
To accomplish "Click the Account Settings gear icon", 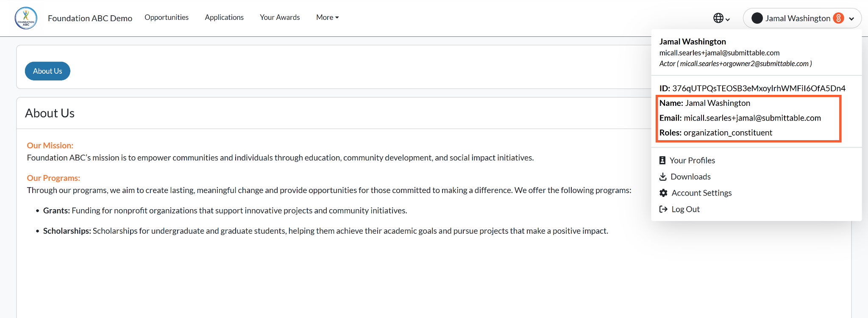I will point(663,193).
